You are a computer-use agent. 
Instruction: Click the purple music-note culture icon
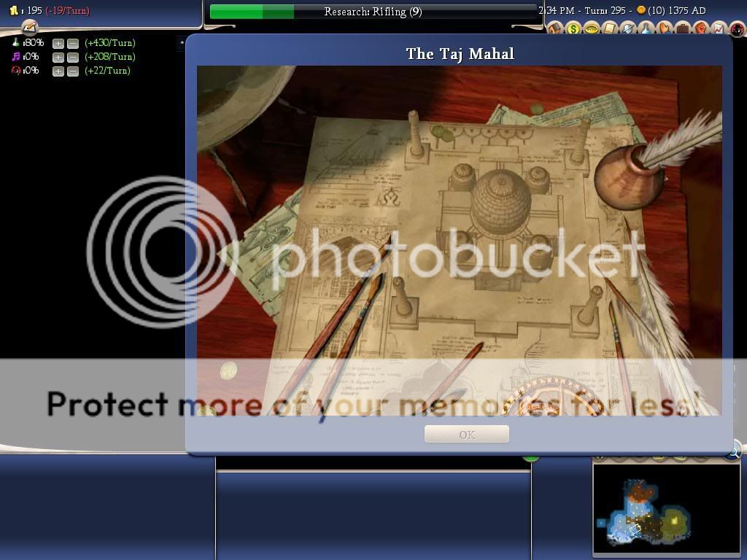(15, 56)
